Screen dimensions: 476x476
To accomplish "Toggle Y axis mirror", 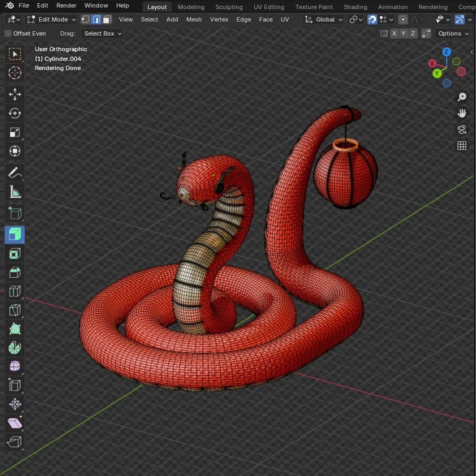I will [x=403, y=34].
